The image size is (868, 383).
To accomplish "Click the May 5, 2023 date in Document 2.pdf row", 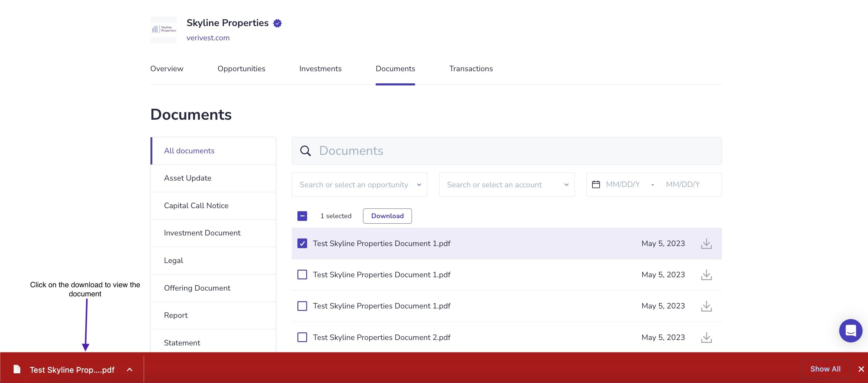I will 663,337.
